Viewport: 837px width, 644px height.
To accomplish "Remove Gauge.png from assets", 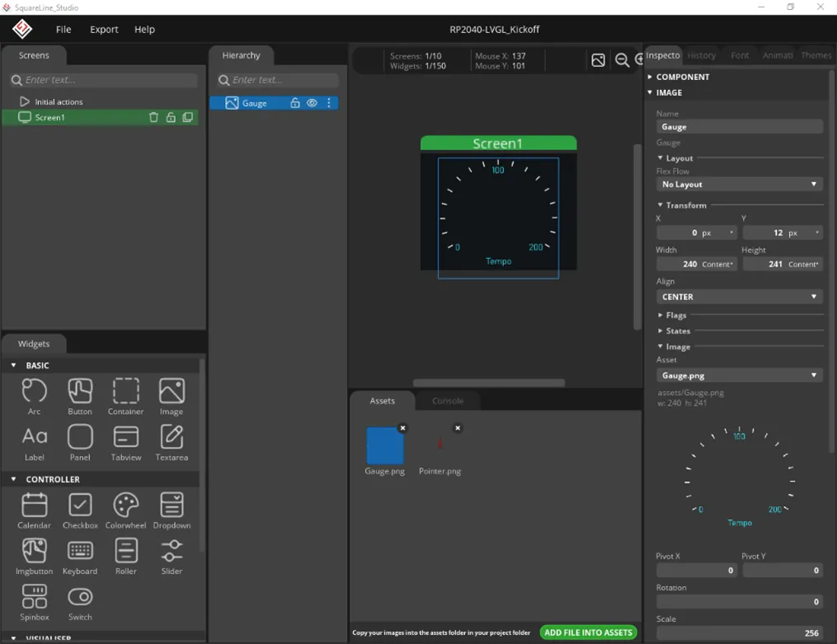I will tap(403, 428).
